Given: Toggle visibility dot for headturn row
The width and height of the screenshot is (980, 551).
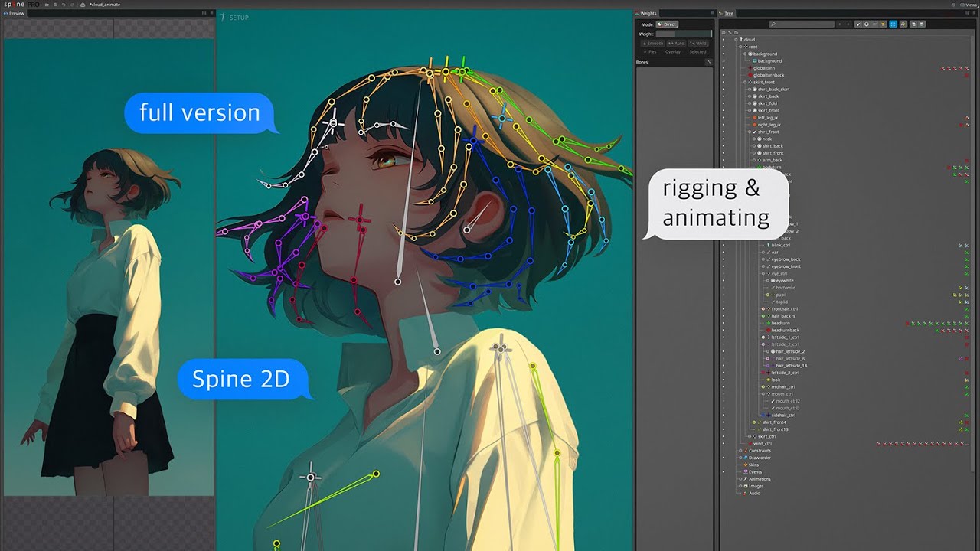Looking at the screenshot, I should 724,323.
